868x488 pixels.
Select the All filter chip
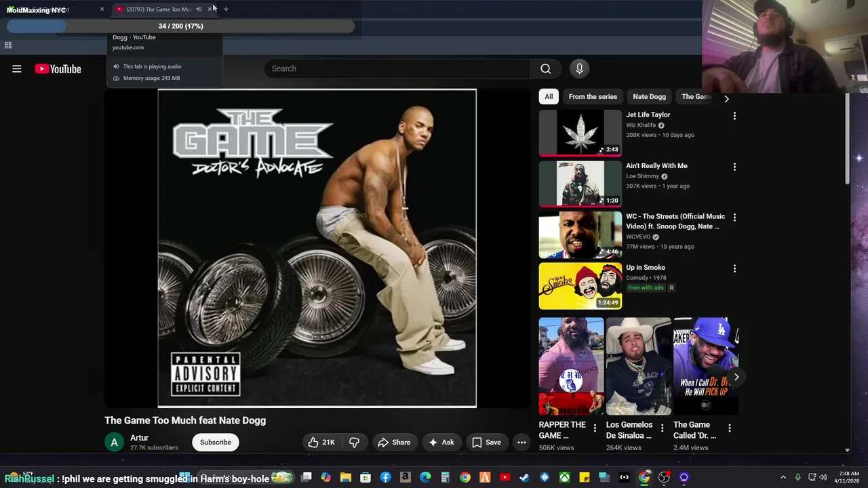click(549, 96)
